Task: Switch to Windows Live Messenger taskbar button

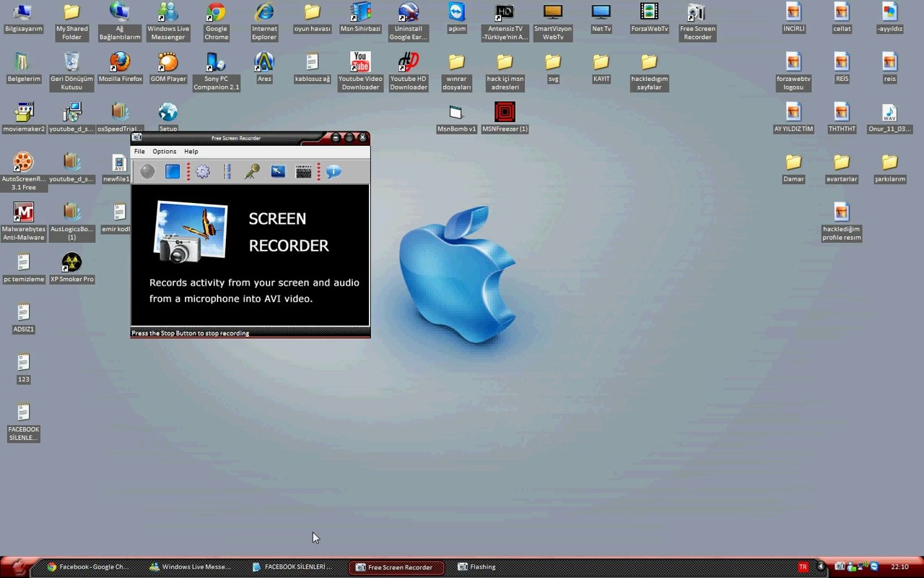Action: point(191,567)
